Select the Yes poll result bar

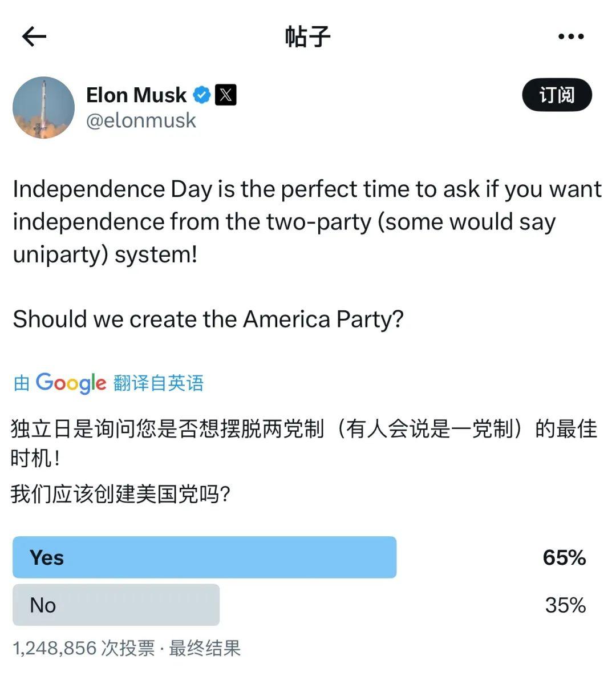point(204,557)
